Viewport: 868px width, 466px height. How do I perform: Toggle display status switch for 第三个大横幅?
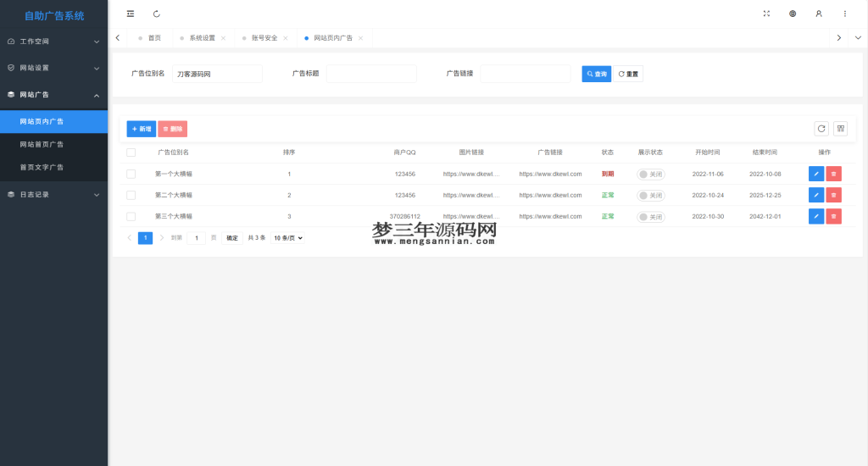[x=650, y=217]
